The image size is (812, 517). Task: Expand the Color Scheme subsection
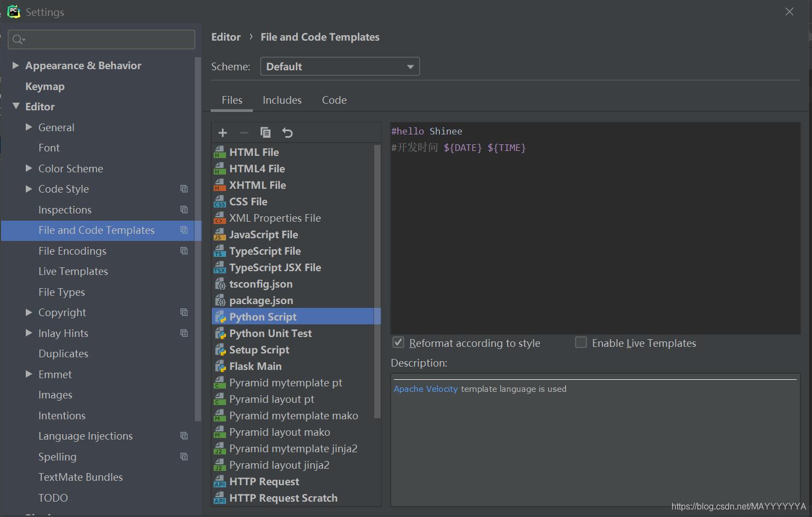[29, 168]
